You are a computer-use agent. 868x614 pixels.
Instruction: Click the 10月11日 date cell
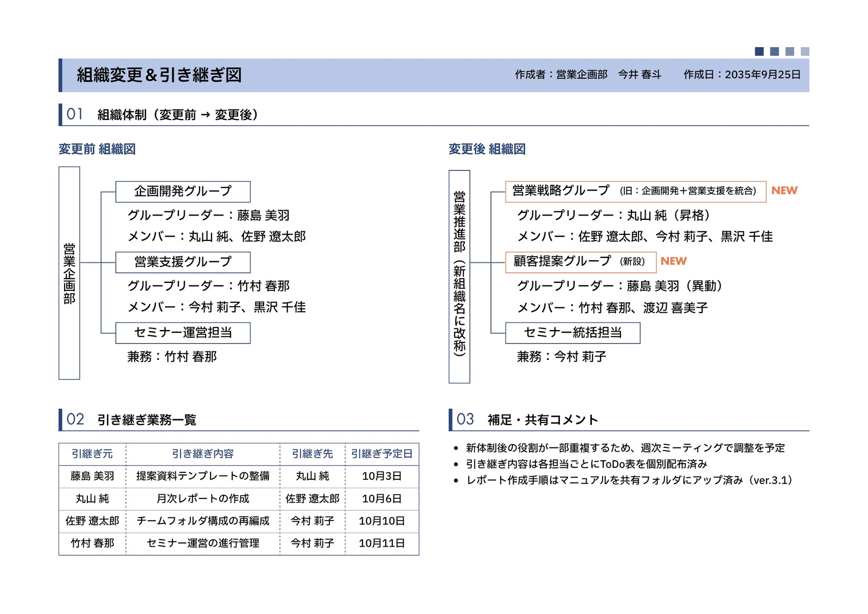point(382,543)
